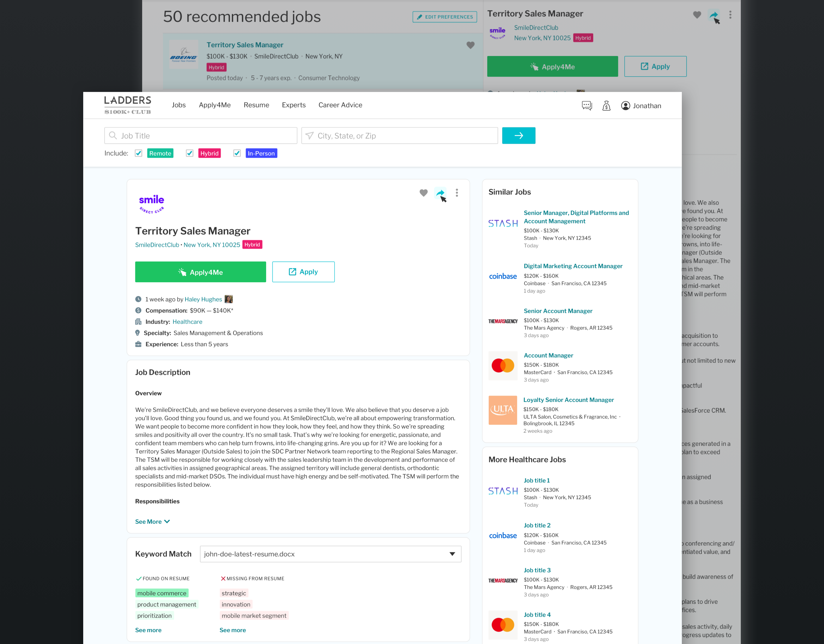Save job with heart icon on job card
This screenshot has height=644, width=824.
point(423,193)
